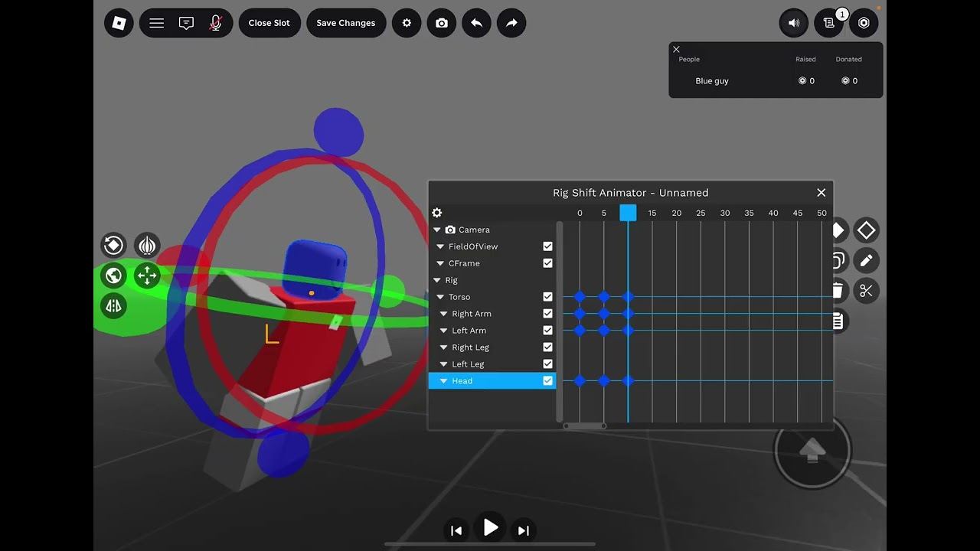Select Left Arm keyframe at frame 10

coord(628,331)
